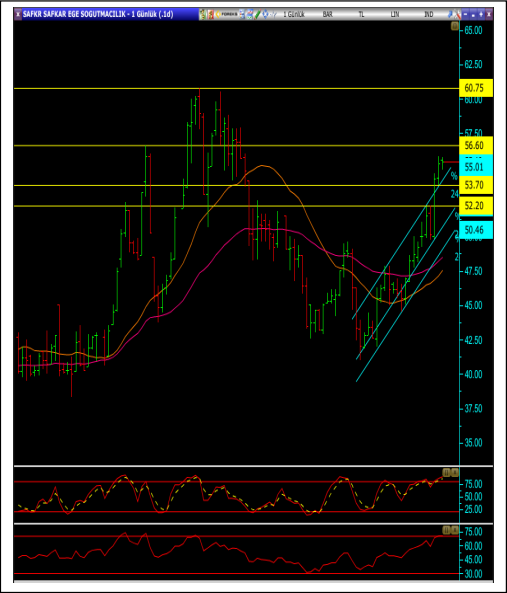Click the blue-red chart icon left of the green pencil
The width and height of the screenshot is (507, 593).
tap(250, 14)
